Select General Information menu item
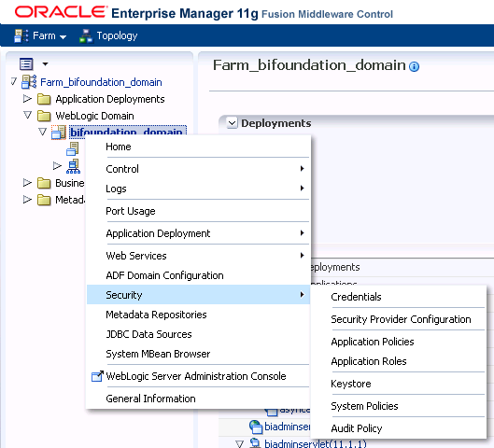494x448 pixels. click(199, 399)
